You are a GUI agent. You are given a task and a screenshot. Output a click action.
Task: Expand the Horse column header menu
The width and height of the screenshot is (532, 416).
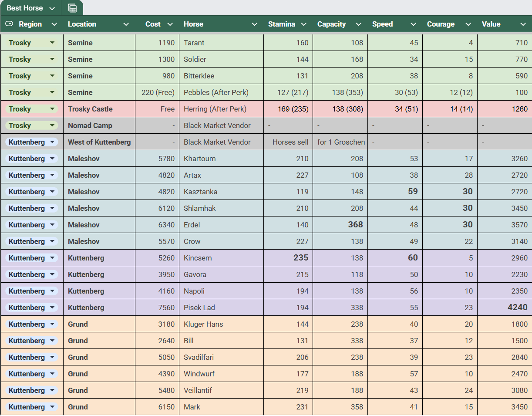pyautogui.click(x=255, y=24)
